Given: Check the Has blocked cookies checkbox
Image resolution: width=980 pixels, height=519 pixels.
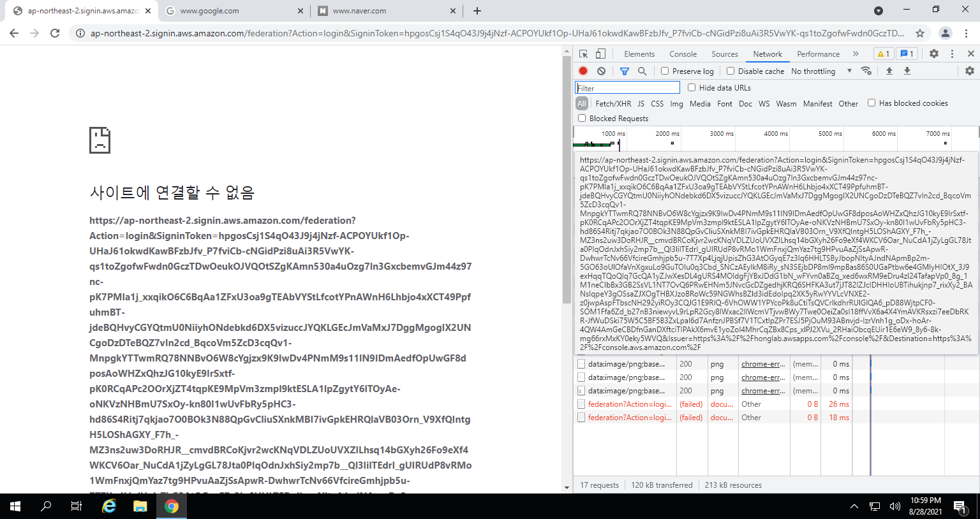Looking at the screenshot, I should point(872,103).
